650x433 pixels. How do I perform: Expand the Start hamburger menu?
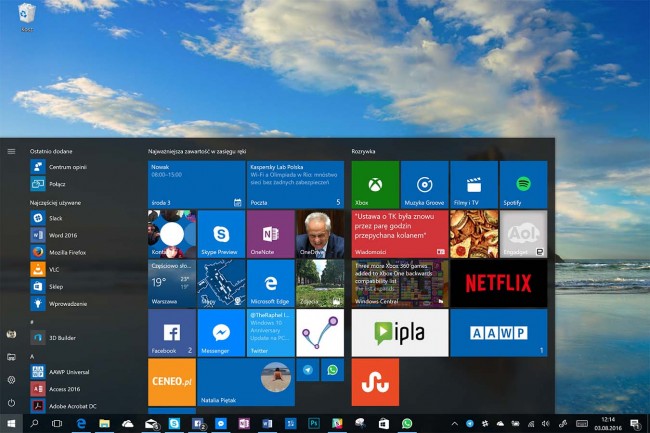pos(11,151)
